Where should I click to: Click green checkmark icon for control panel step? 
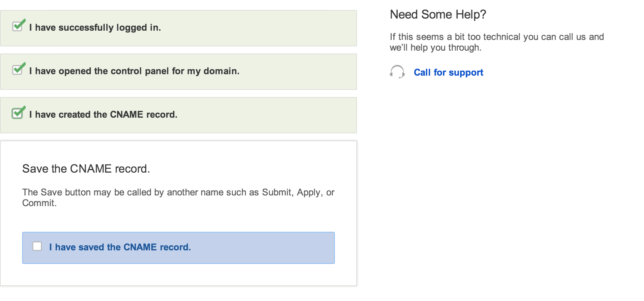tap(19, 69)
